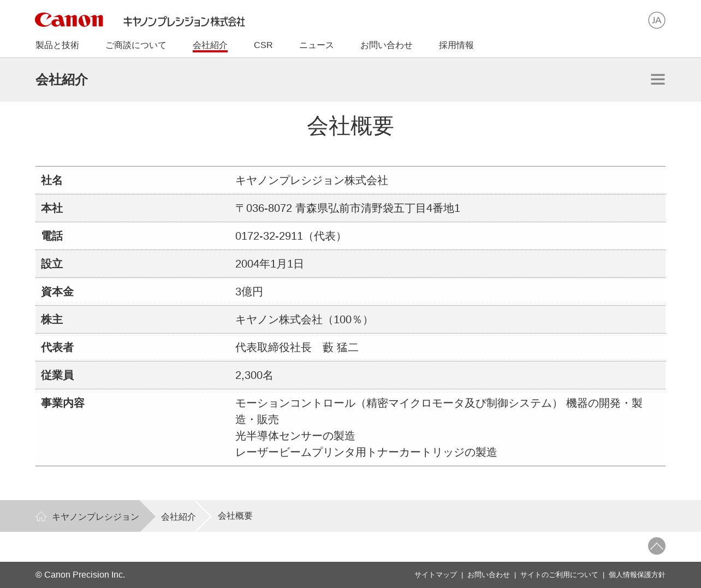Click the 光半導体センサーの製造 line
Screen dimensions: 701x588
point(295,436)
